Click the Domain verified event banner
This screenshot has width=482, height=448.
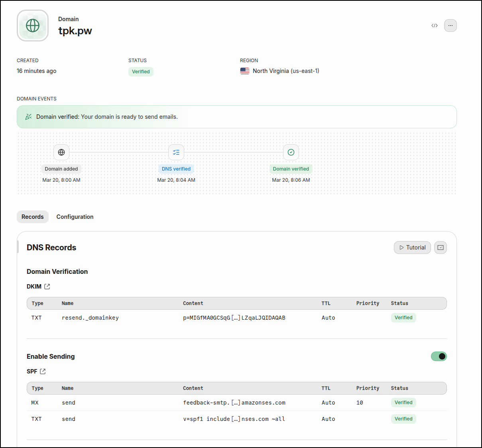pos(236,117)
